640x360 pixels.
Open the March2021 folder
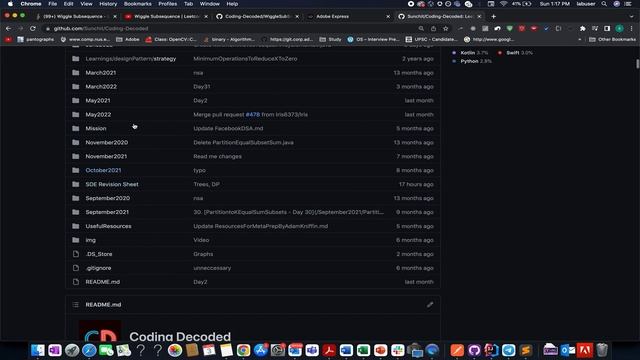(x=100, y=73)
